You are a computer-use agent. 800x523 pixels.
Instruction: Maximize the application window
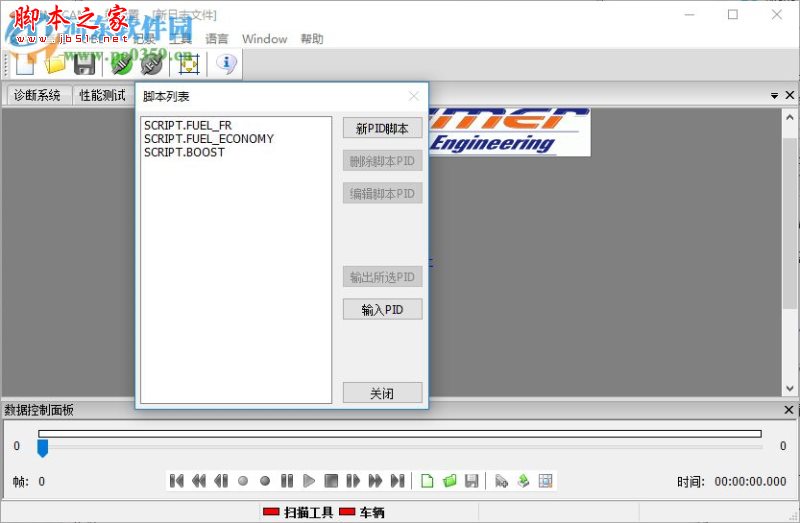[733, 14]
